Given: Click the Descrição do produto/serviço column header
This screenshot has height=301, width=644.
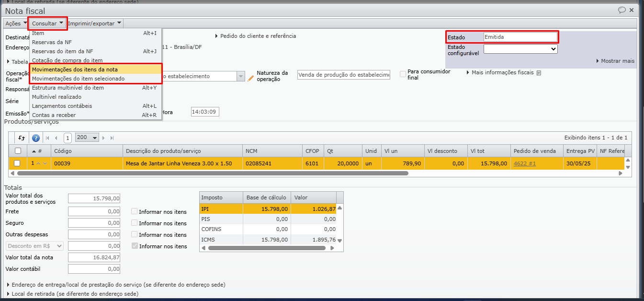Looking at the screenshot, I should (x=182, y=151).
